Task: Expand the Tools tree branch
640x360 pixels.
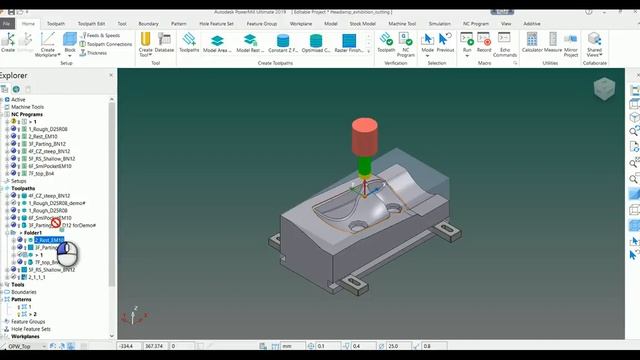Action: [x=2, y=284]
